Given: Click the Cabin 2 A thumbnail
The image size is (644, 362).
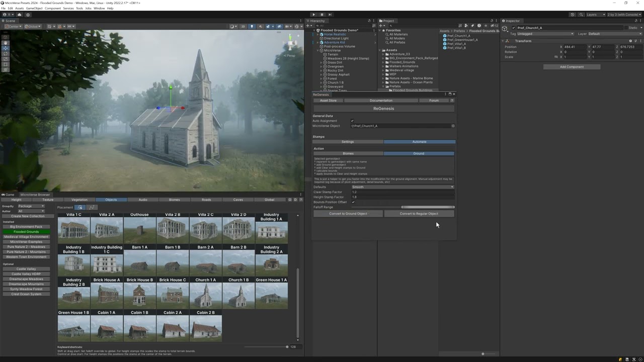Looking at the screenshot, I should point(173,328).
